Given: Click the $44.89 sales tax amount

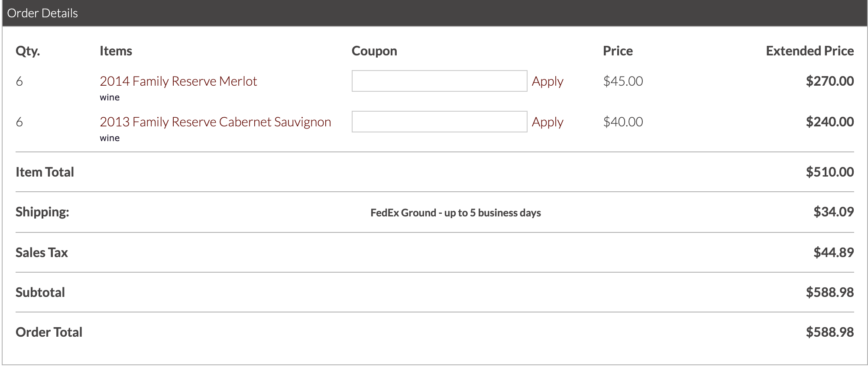Looking at the screenshot, I should click(x=833, y=252).
